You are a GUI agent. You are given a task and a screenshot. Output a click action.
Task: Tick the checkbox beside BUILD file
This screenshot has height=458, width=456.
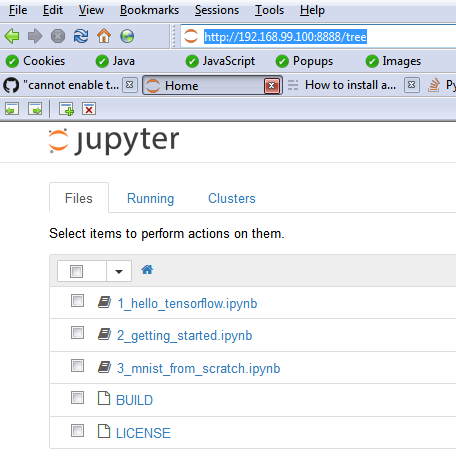coord(77,398)
